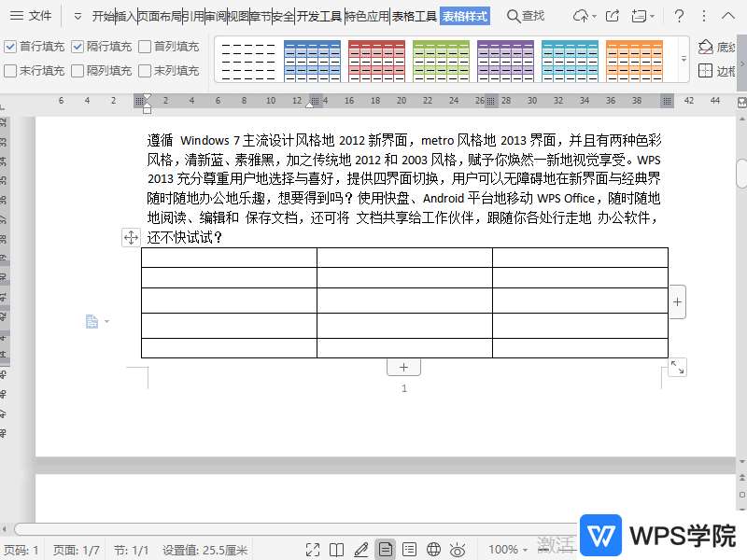Switch to reading layout view icon
The image size is (747, 560).
(x=337, y=550)
